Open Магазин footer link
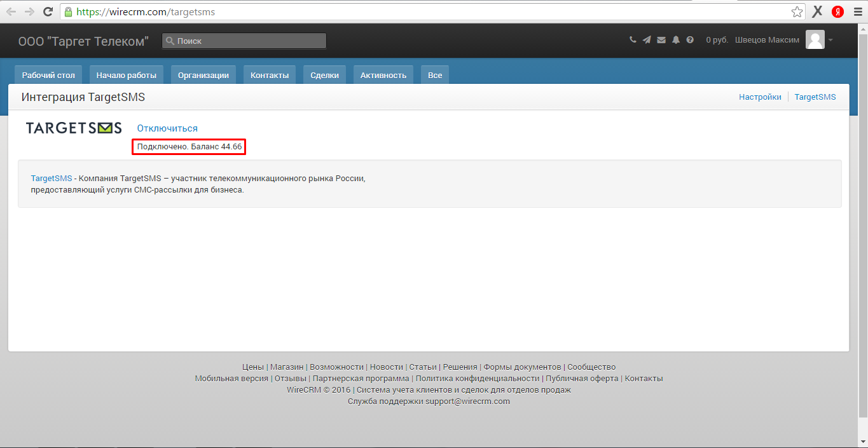This screenshot has height=448, width=868. (287, 367)
